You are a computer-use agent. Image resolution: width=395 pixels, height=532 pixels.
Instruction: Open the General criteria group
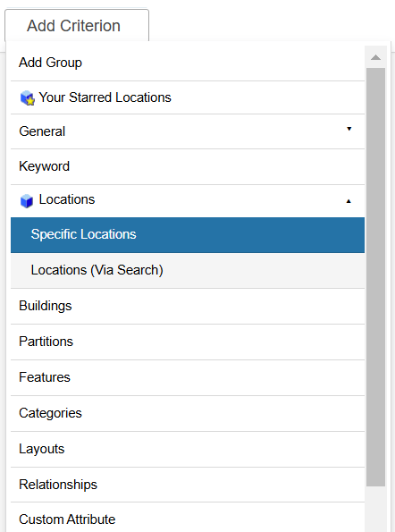(188, 131)
